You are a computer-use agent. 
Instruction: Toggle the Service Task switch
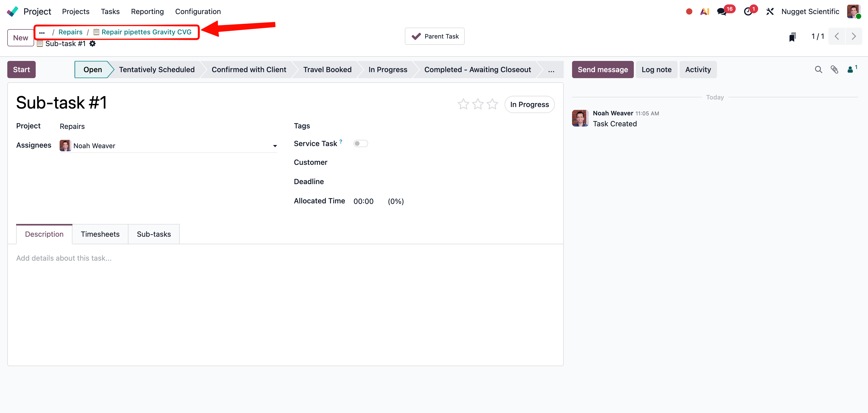coord(360,143)
